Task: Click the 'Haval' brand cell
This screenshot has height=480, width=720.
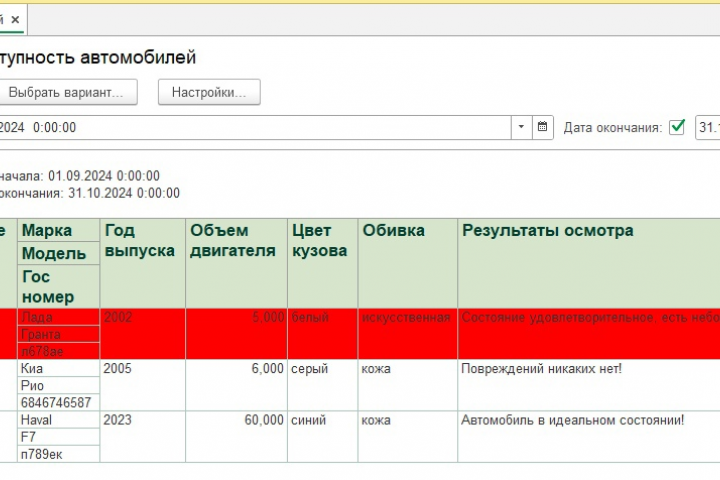Action: 58,420
